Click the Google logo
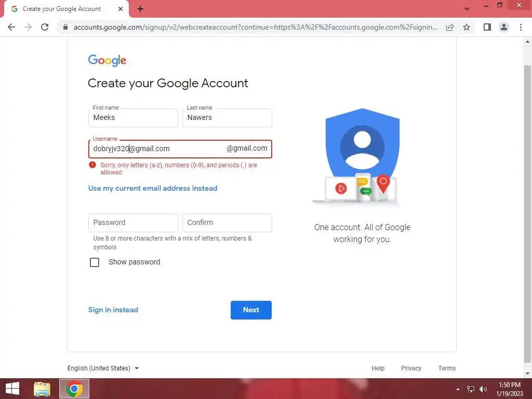This screenshot has height=399, width=532. [107, 60]
